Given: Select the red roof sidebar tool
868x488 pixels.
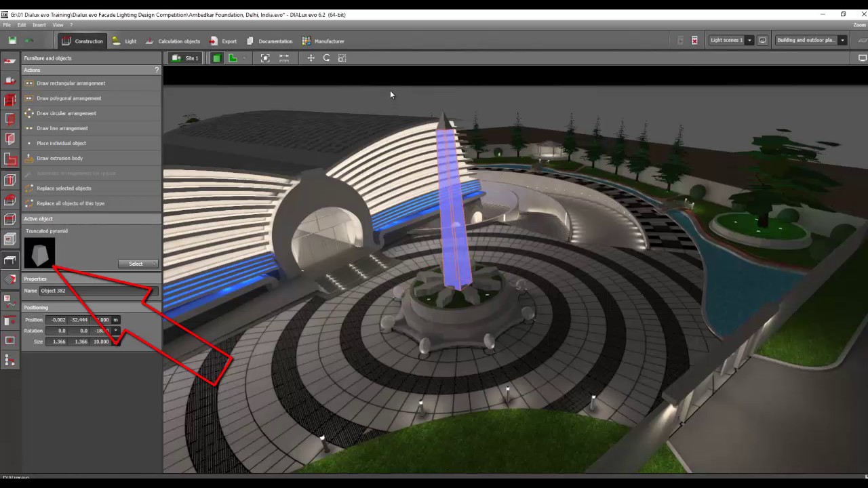Looking at the screenshot, I should click(x=10, y=199).
